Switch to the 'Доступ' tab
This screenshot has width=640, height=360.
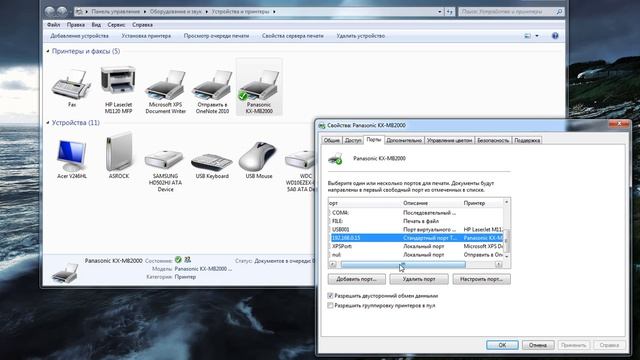coord(353,140)
